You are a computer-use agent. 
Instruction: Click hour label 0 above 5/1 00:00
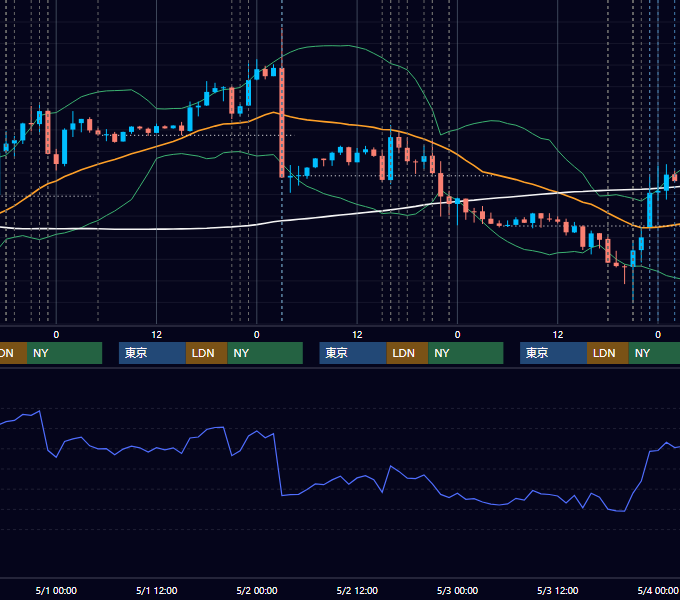(x=56, y=335)
